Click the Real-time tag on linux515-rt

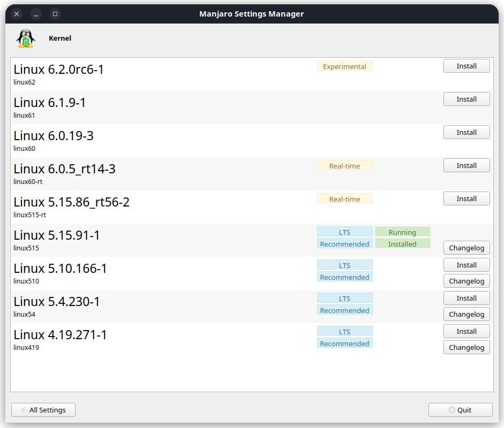(344, 198)
